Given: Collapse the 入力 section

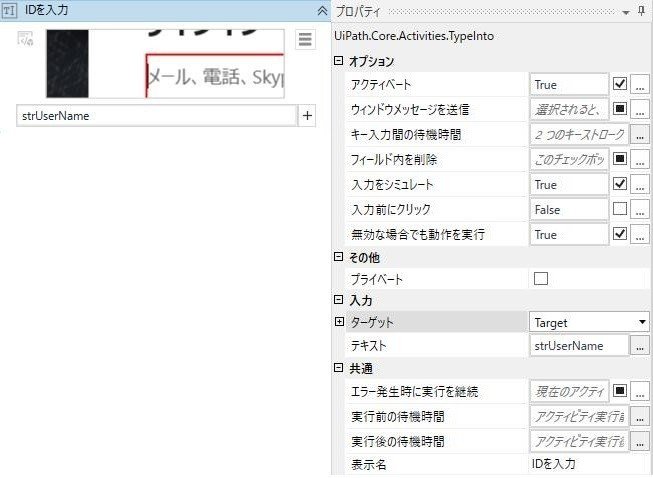Looking at the screenshot, I should [x=339, y=299].
